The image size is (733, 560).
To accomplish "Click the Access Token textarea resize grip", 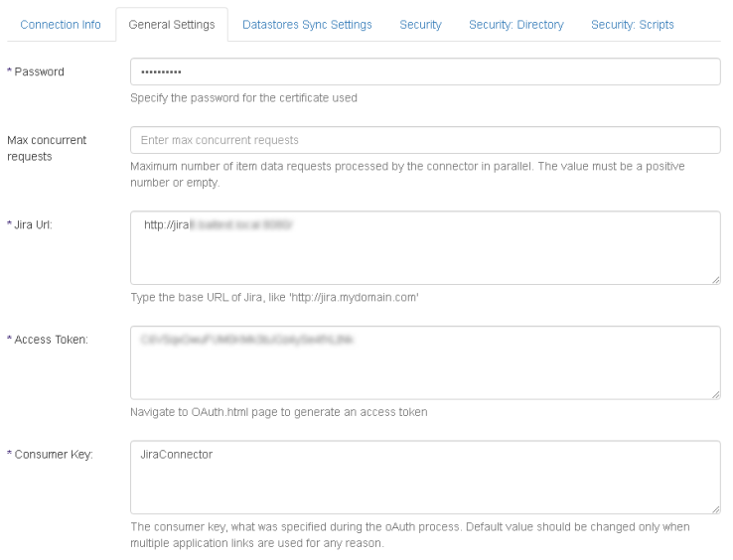I will tap(715, 396).
